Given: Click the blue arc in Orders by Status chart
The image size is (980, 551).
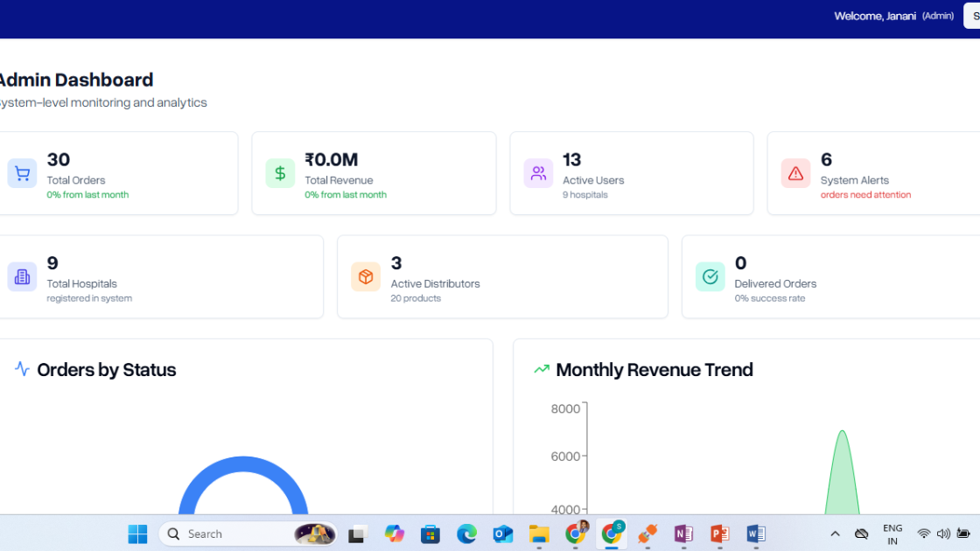Looking at the screenshot, I should pos(243,465).
